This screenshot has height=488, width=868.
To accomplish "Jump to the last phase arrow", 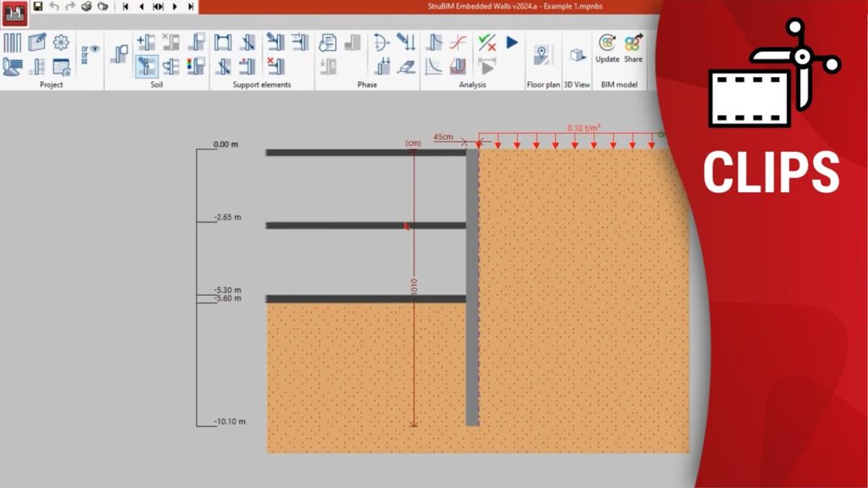I will (x=192, y=6).
